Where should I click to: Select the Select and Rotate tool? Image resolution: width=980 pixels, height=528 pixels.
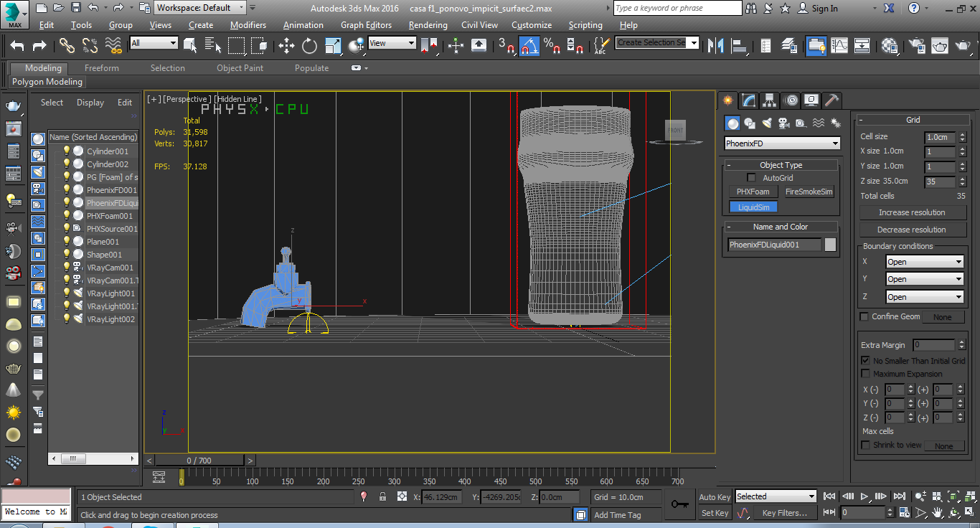[309, 46]
